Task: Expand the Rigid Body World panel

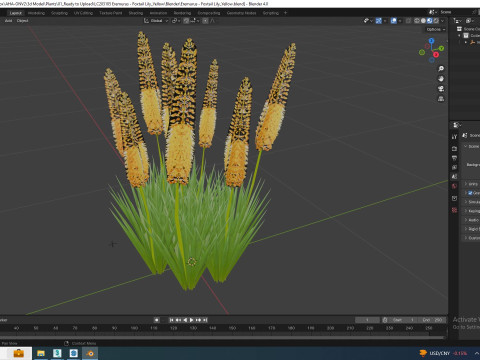Action: point(471,229)
